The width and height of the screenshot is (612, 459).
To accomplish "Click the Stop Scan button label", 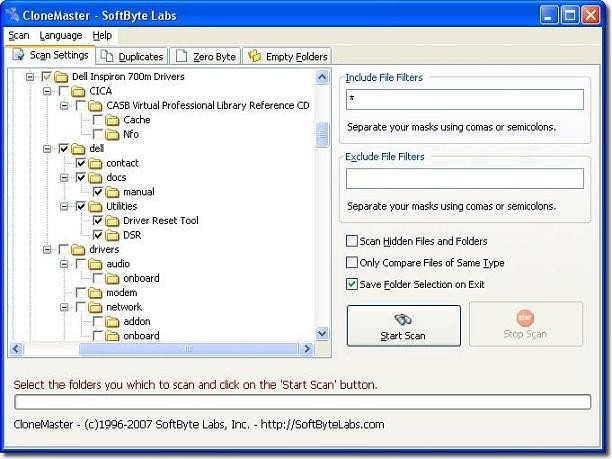I will click(x=525, y=334).
